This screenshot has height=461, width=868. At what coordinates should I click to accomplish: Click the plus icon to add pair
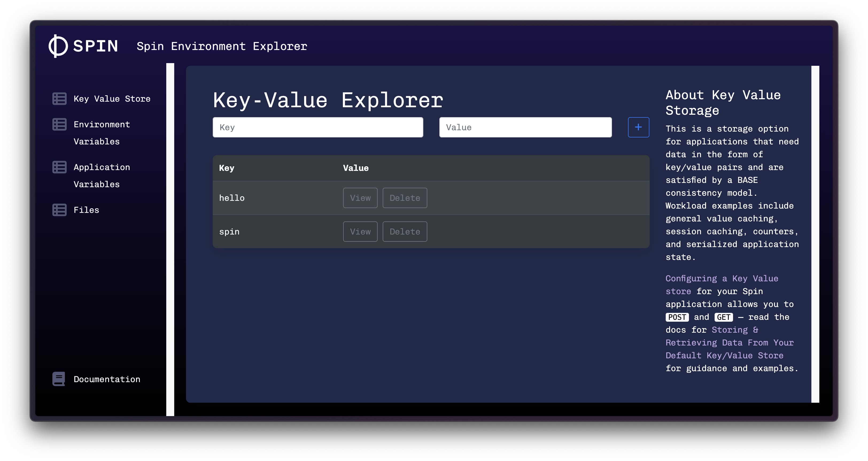click(x=638, y=127)
